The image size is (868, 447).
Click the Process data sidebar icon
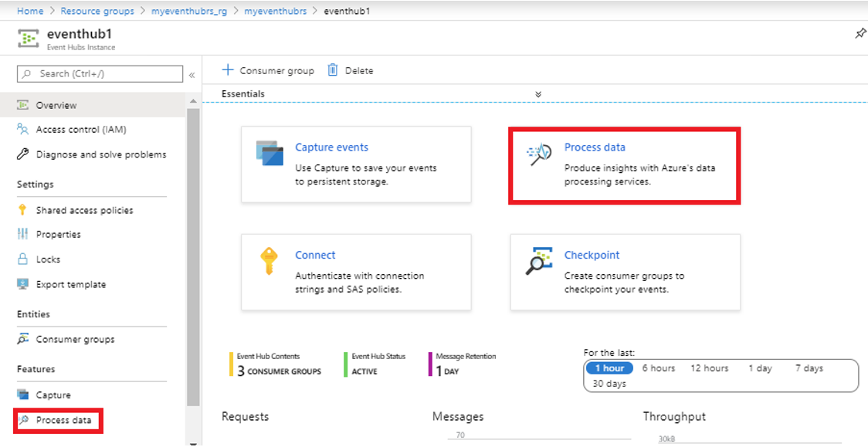[22, 420]
